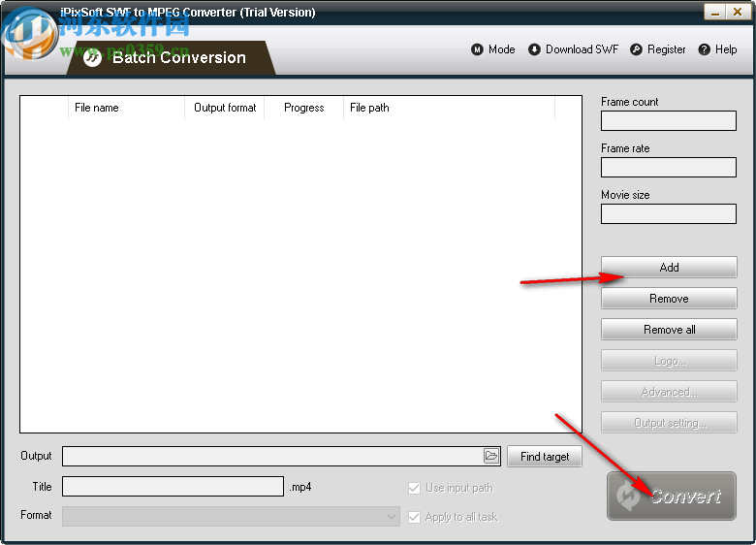Click the Remove all button
Screen dimensions: 756x545
click(x=669, y=330)
